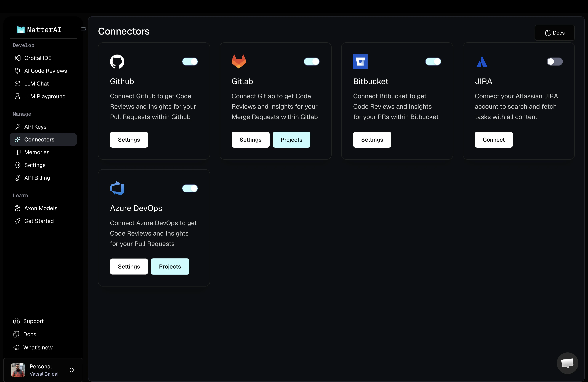Viewport: 588px width, 382px height.
Task: Switch to the Connectors sidebar item
Action: click(40, 139)
